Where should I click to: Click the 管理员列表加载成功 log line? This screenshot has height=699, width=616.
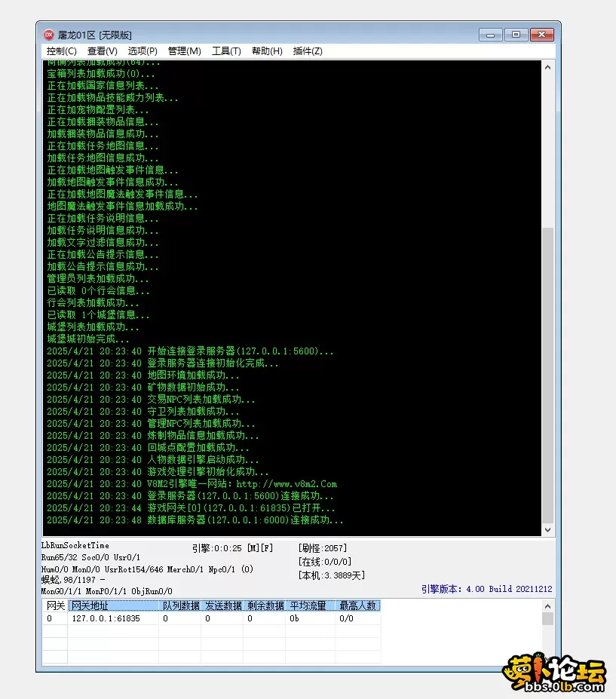pyautogui.click(x=98, y=278)
